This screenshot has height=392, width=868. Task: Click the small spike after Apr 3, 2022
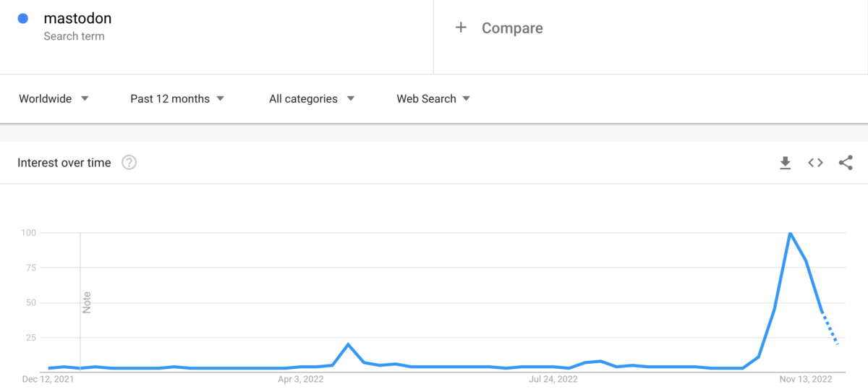click(349, 344)
